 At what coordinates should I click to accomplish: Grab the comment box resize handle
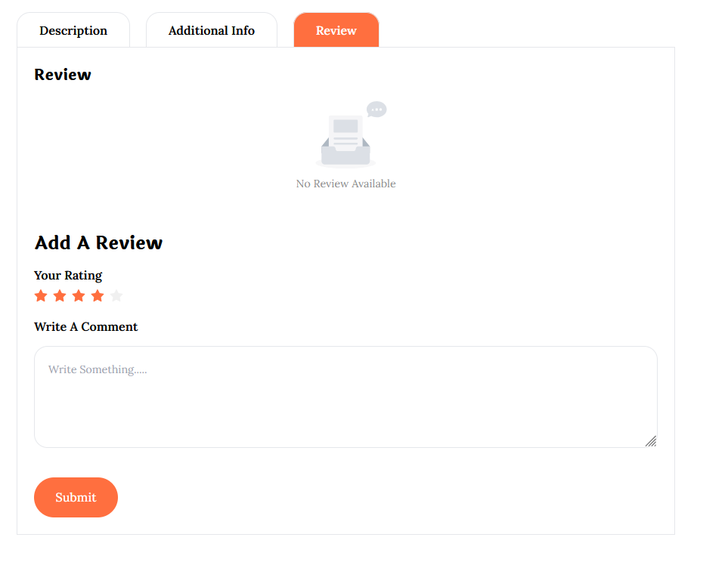pos(650,441)
